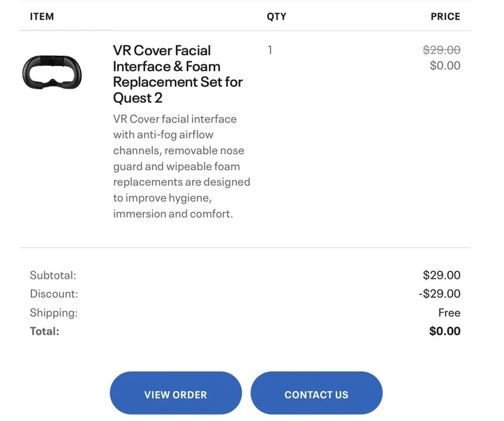Click the Free shipping value
The width and height of the screenshot is (504, 421).
449,313
